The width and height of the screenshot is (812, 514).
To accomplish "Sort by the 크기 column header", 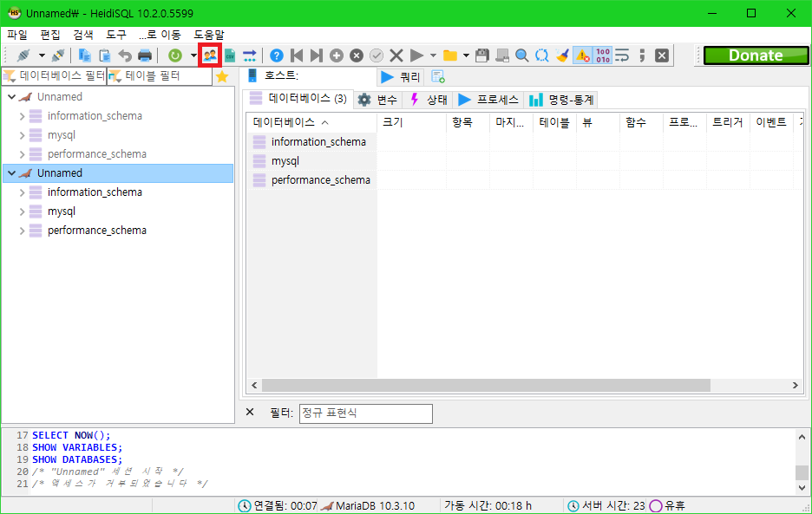I will [412, 122].
